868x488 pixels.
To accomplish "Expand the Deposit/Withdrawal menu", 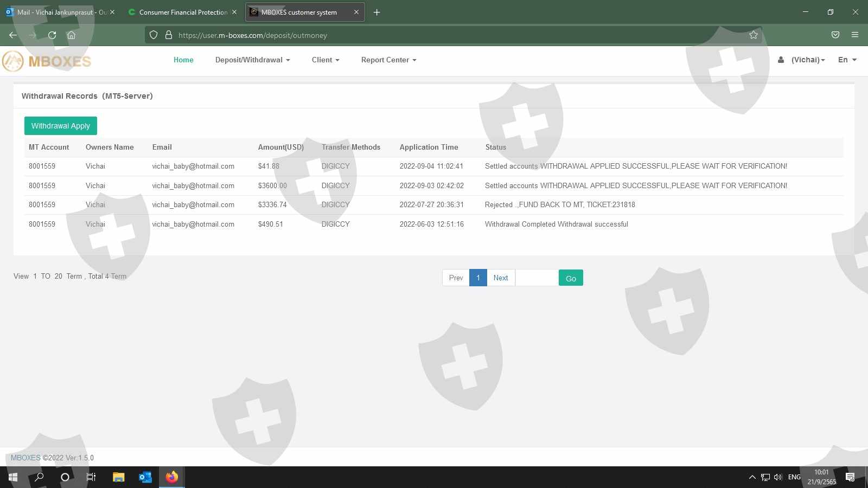I will point(252,60).
